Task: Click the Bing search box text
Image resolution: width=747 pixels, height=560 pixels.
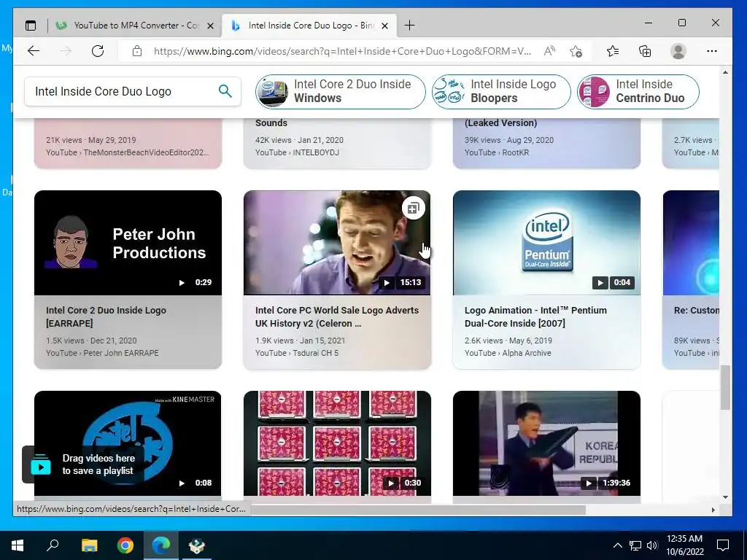Action: pos(103,91)
